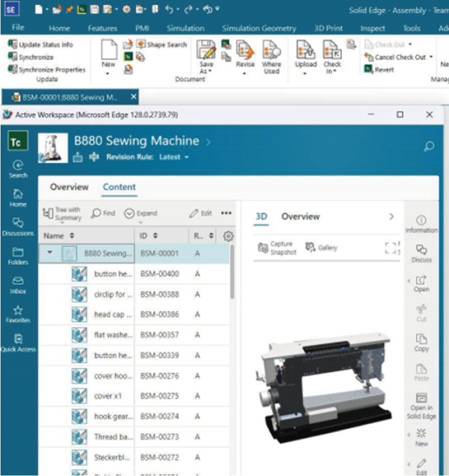
Task: Open Cancel Check Out dropdown arrow
Action: [x=431, y=57]
